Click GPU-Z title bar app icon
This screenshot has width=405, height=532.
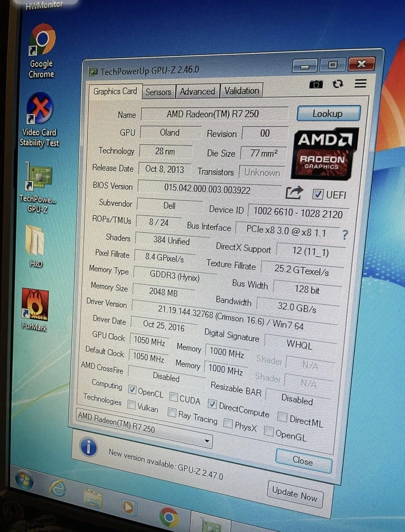pyautogui.click(x=93, y=71)
